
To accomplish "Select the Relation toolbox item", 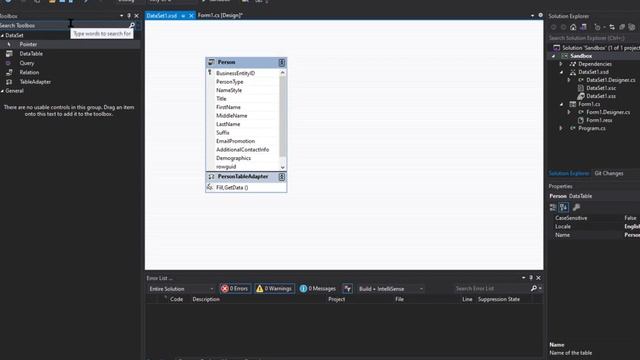I will (29, 72).
